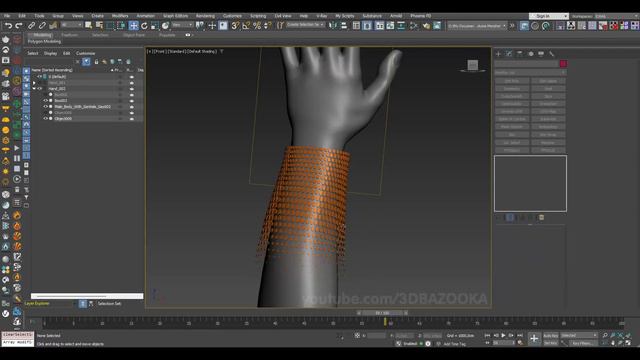The height and width of the screenshot is (360, 640).
Task: Click Go to End playback button
Action: click(x=520, y=335)
